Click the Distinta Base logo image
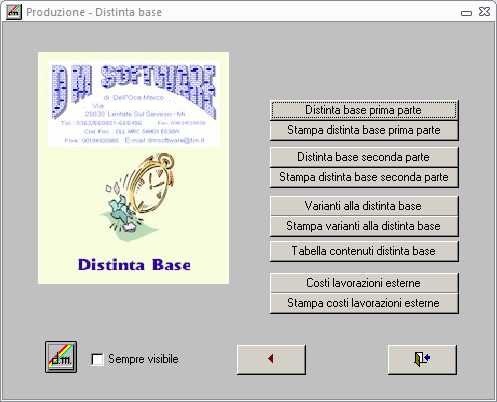The width and height of the screenshot is (497, 402). (133, 168)
